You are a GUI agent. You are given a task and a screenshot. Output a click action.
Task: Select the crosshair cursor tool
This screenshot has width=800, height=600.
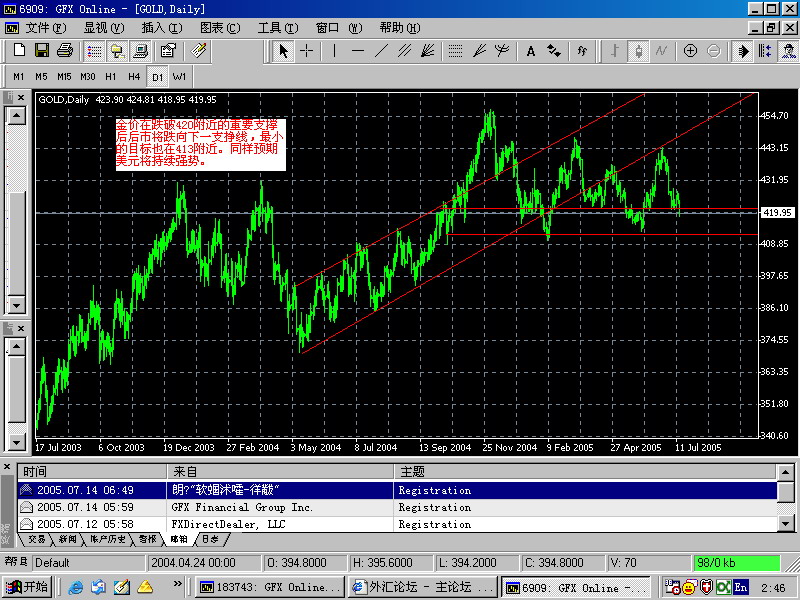pyautogui.click(x=306, y=51)
